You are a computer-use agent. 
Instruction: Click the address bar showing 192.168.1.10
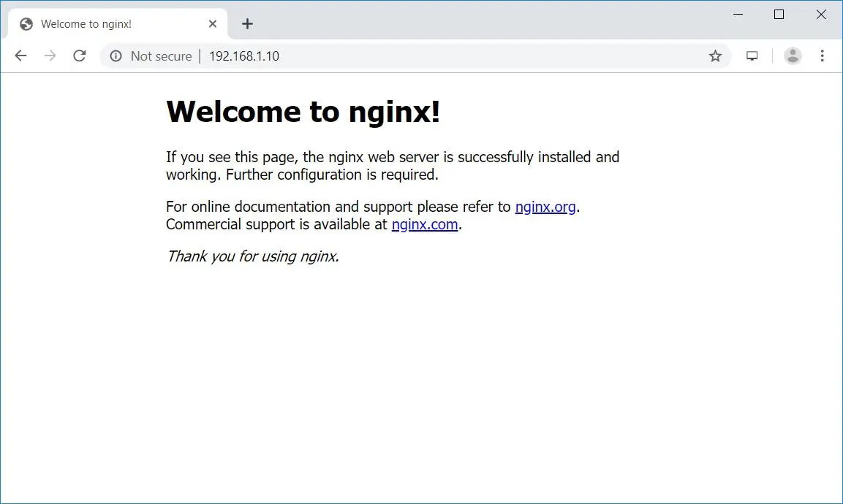click(x=414, y=56)
